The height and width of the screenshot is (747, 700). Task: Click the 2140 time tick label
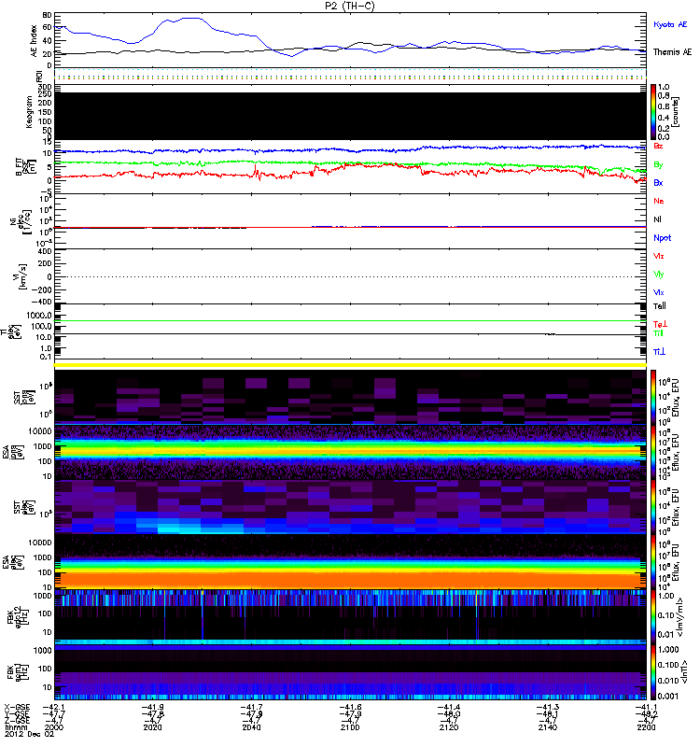pyautogui.click(x=548, y=727)
